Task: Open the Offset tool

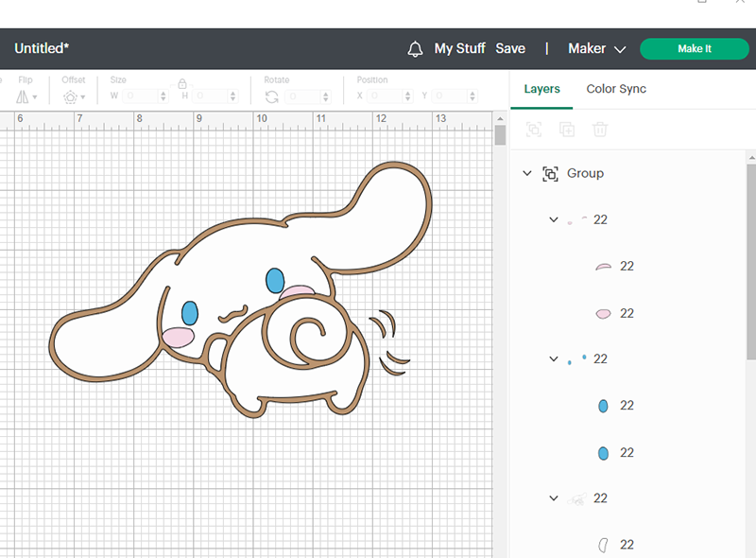Action: (74, 97)
